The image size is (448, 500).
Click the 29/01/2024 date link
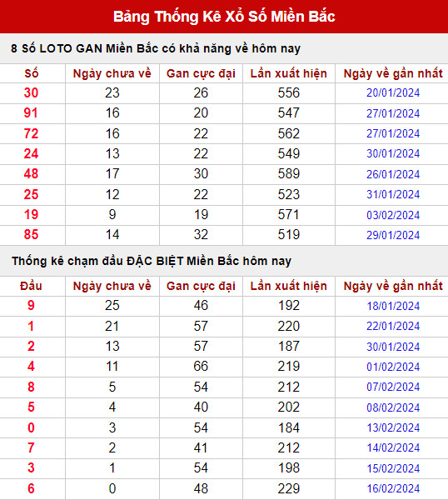(393, 235)
